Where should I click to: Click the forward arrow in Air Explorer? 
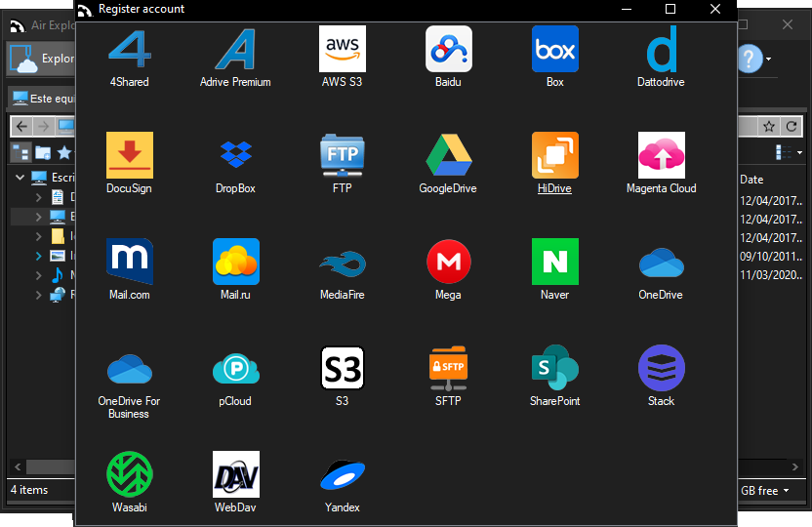coord(44,126)
